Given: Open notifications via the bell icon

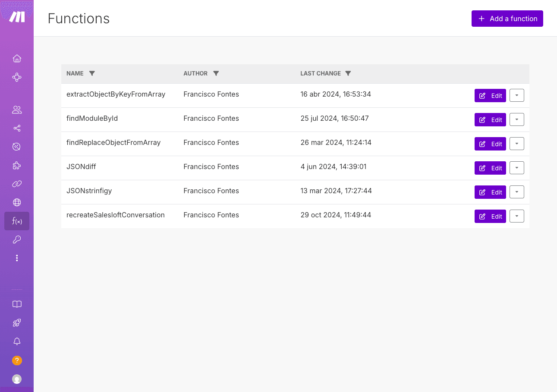Looking at the screenshot, I should (x=17, y=342).
